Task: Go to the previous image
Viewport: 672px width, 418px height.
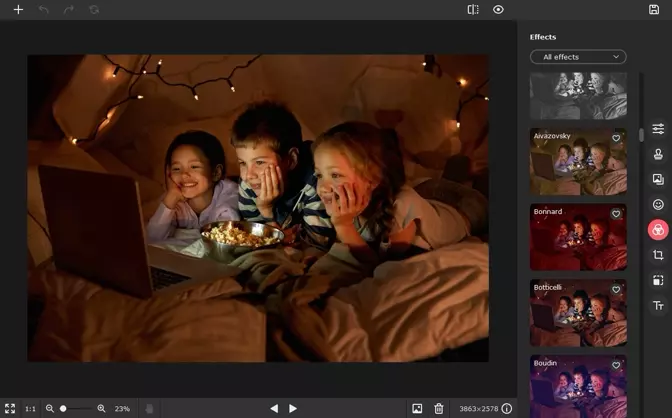Action: click(274, 409)
